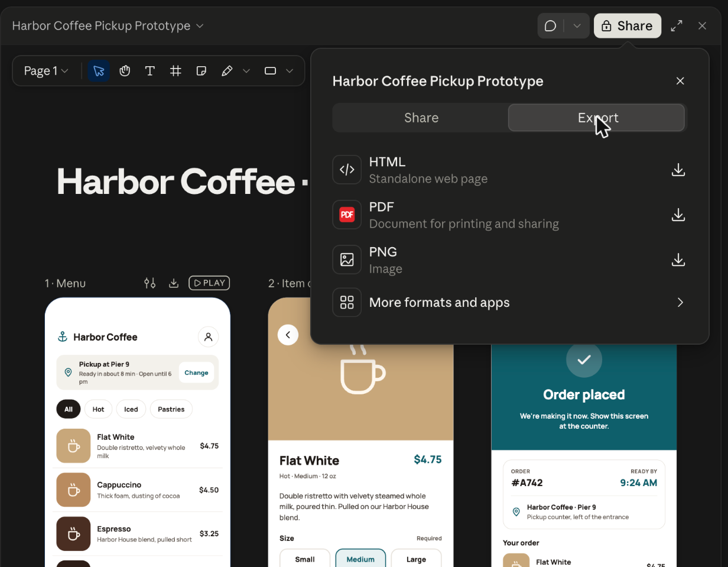Click order number #A742
Image resolution: width=728 pixels, height=567 pixels.
pos(527,482)
